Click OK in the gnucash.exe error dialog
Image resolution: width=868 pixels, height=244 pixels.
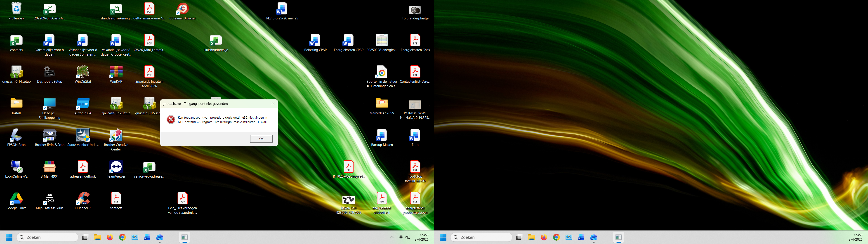(261, 138)
